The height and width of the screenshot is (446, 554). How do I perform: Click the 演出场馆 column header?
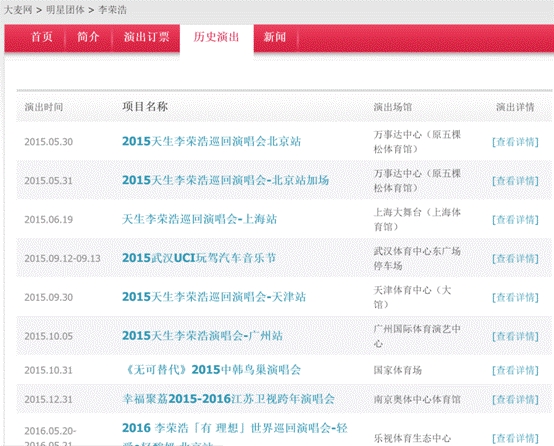(393, 107)
